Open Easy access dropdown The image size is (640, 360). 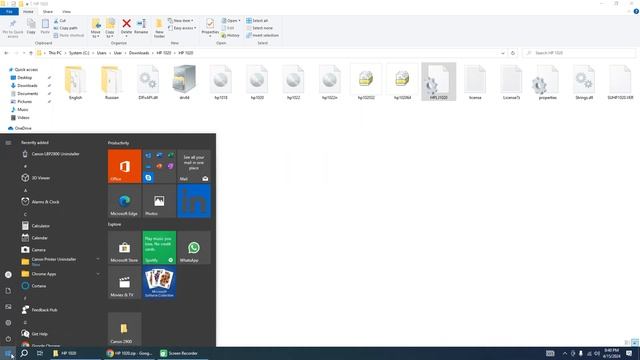pos(182,28)
